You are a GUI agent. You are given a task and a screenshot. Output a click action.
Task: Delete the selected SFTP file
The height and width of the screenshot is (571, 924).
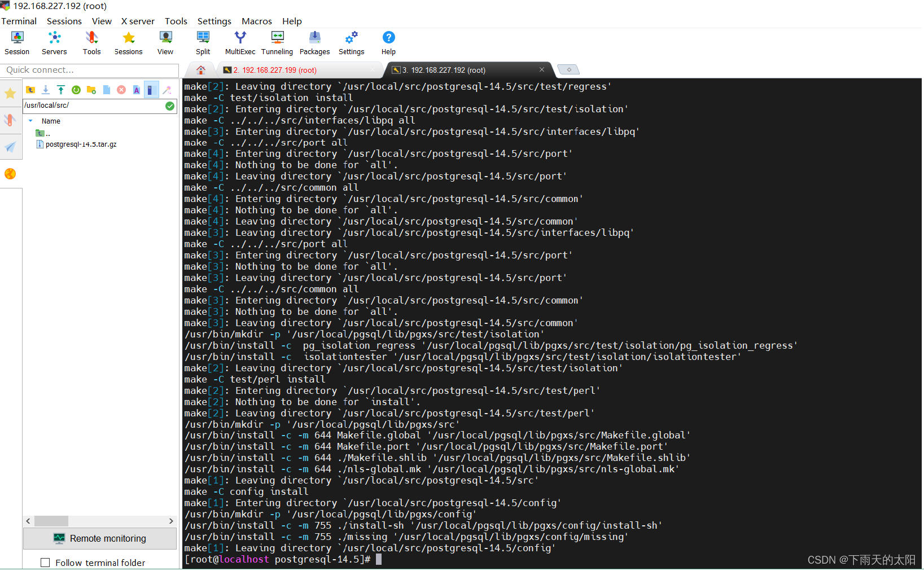coord(121,90)
